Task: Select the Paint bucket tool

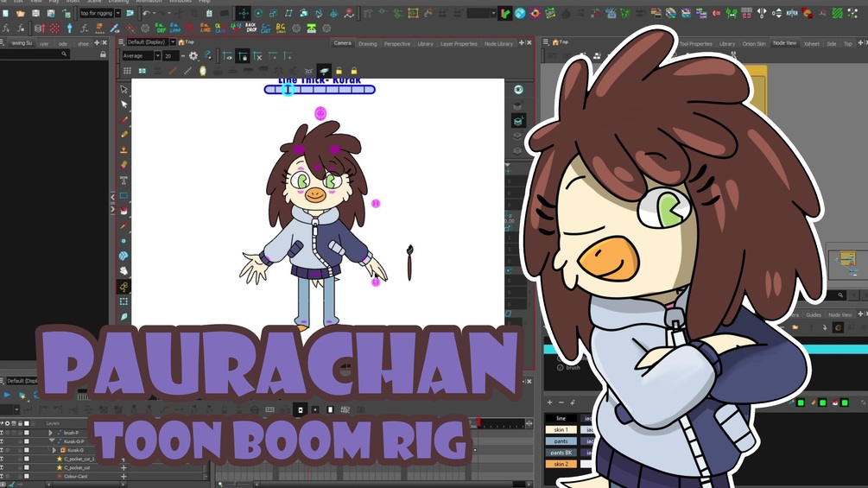Action: point(124,210)
